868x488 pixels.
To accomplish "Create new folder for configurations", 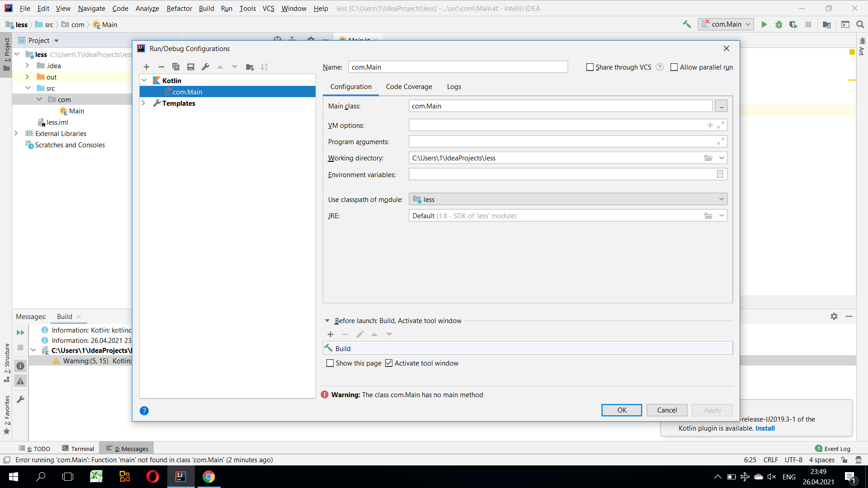I will coord(250,67).
